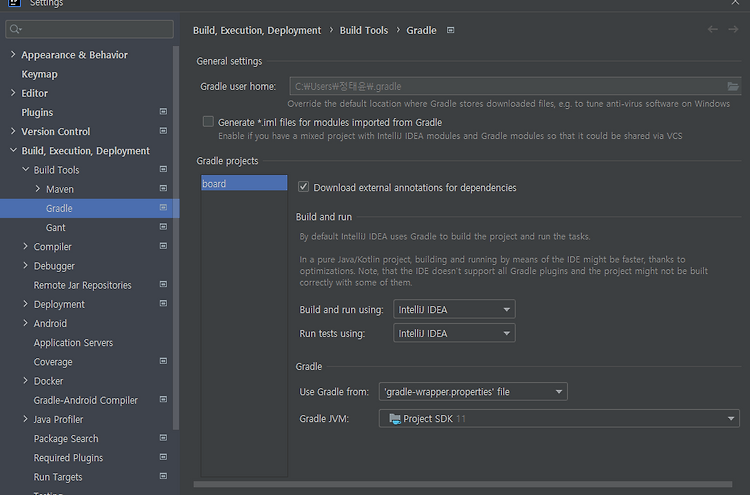Click the project-level settings icon beside Gradle breadcrumb
Viewport: 750px width, 495px height.
pos(451,30)
